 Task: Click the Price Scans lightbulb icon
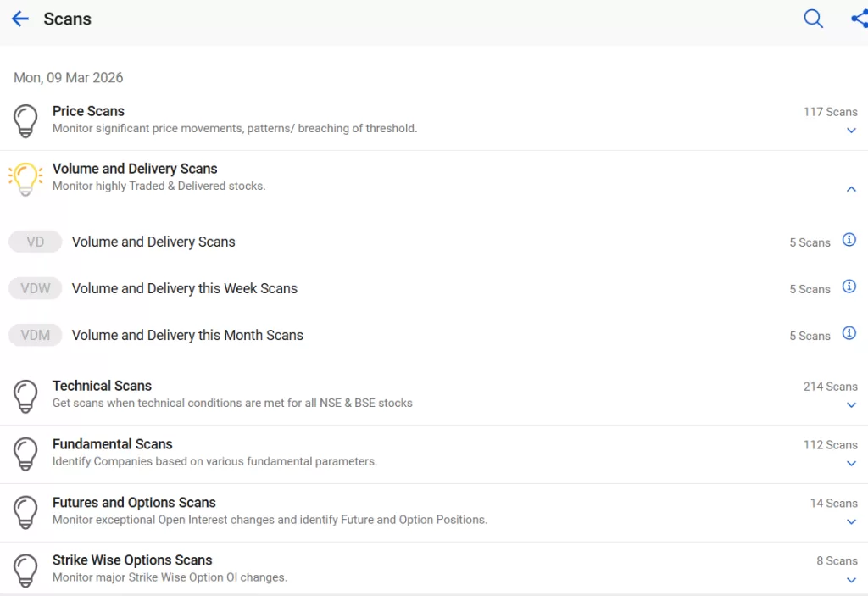click(x=26, y=120)
